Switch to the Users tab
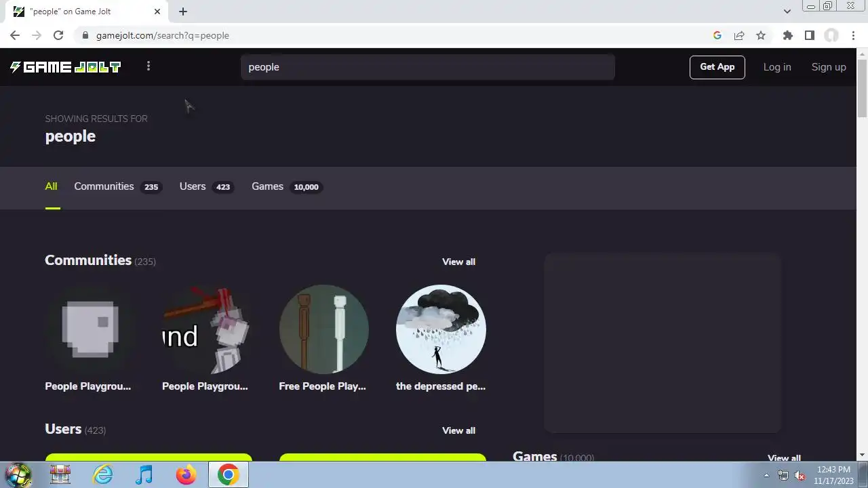Screen dimensions: 868x488 pos(206,186)
